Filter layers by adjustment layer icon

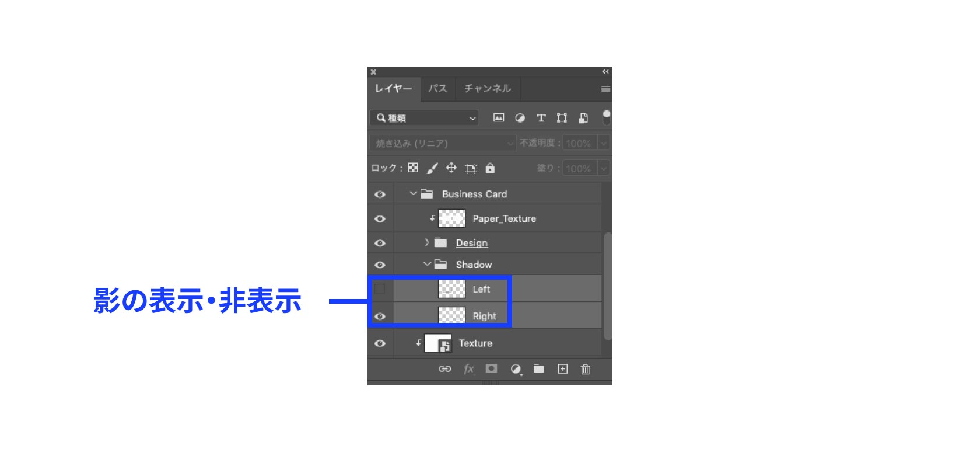(520, 118)
